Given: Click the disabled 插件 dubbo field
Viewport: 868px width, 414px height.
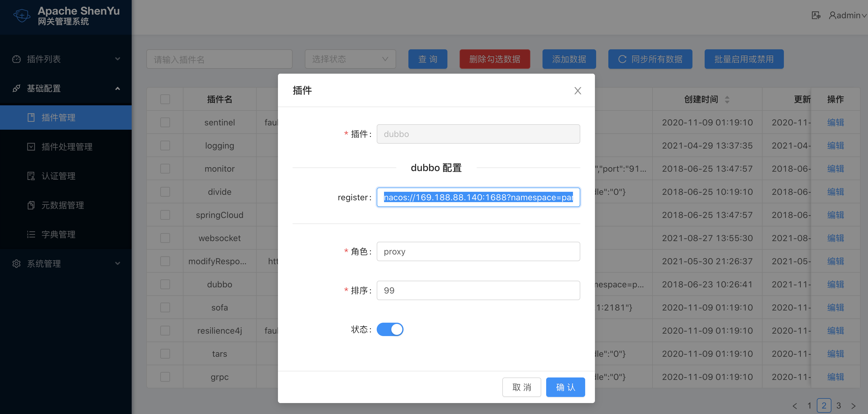Looking at the screenshot, I should [x=478, y=134].
